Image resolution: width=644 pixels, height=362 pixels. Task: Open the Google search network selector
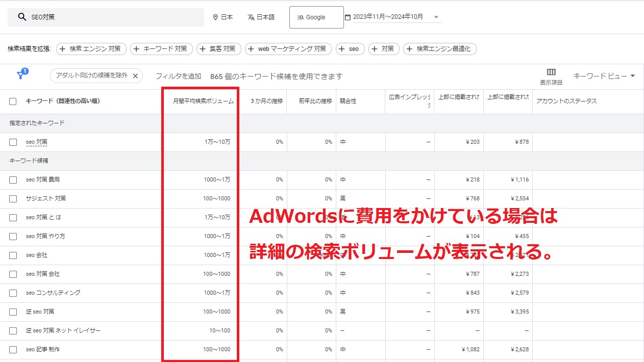[x=316, y=17]
